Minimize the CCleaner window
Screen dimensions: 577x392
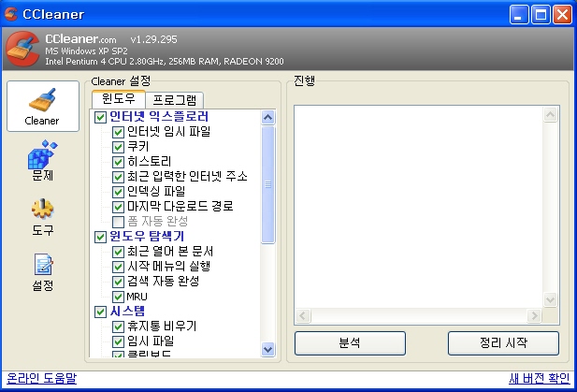click(x=518, y=15)
